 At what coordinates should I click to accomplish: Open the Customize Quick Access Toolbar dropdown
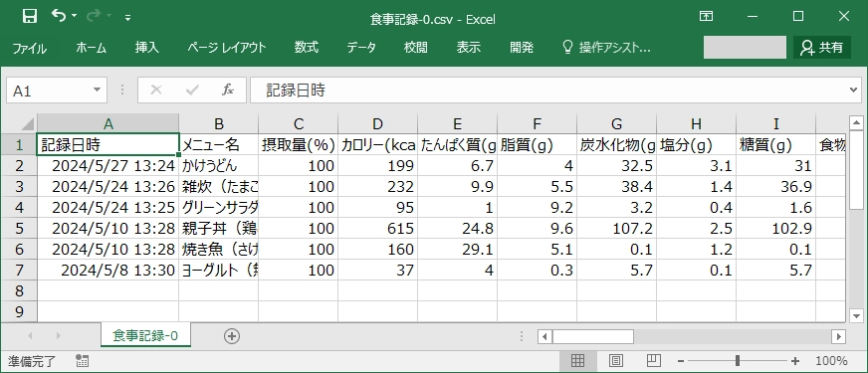coord(127,18)
